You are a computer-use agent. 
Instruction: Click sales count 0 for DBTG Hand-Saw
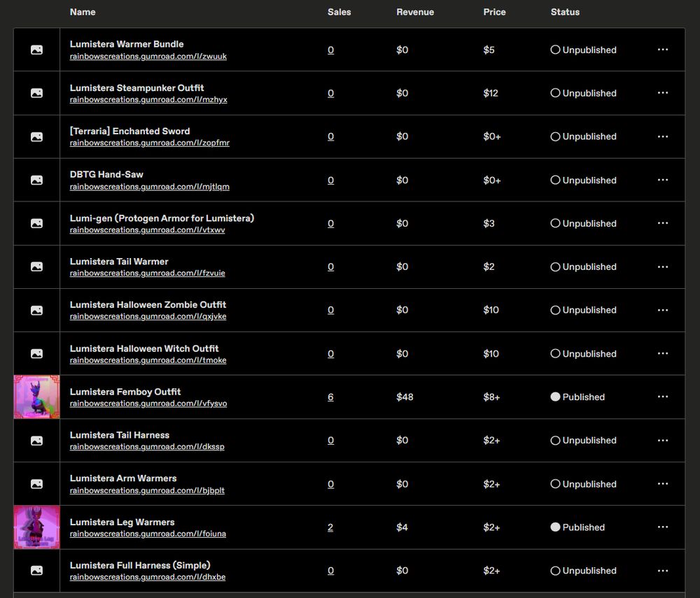coord(330,180)
